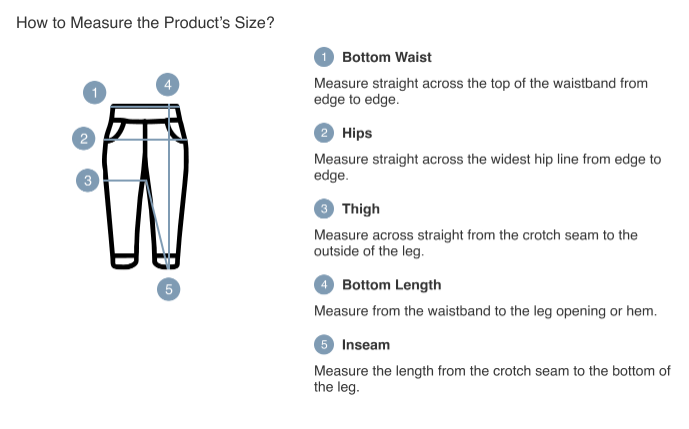This screenshot has height=429, width=689.
Task: Select the Hips heading
Action: coord(357,133)
